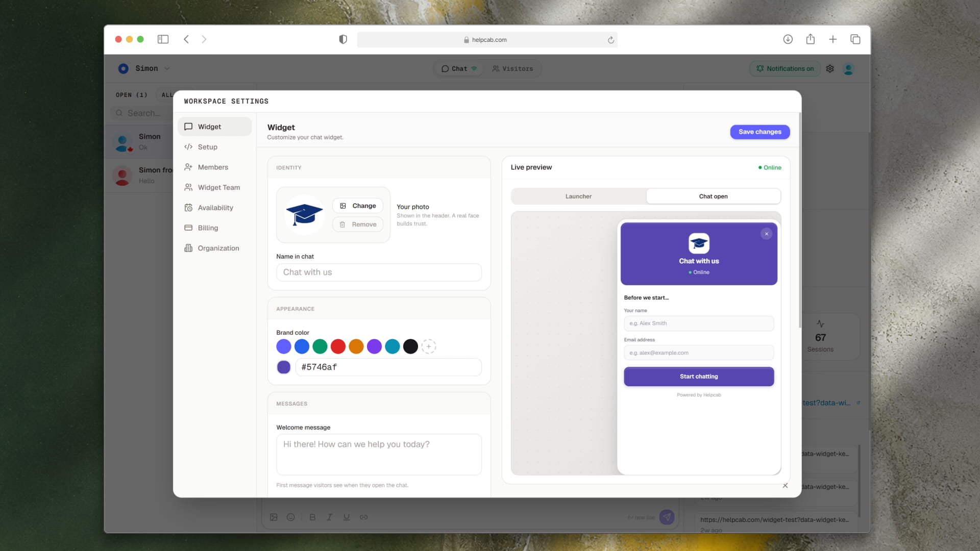Open the Organization settings section

[x=214, y=248]
